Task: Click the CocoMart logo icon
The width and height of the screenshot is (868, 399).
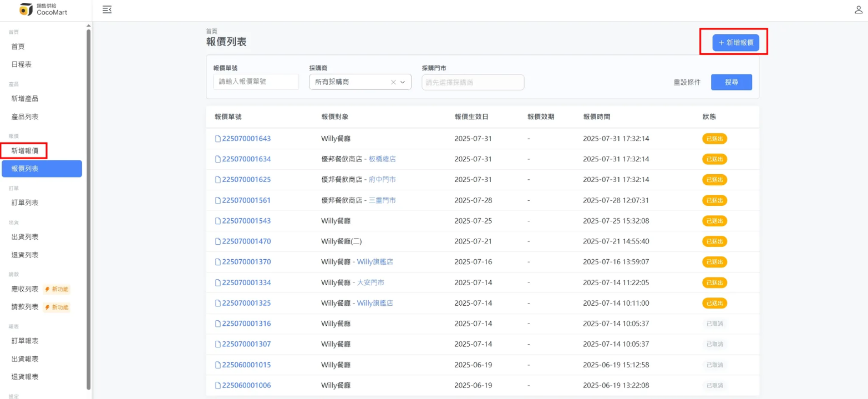Action: (26, 9)
